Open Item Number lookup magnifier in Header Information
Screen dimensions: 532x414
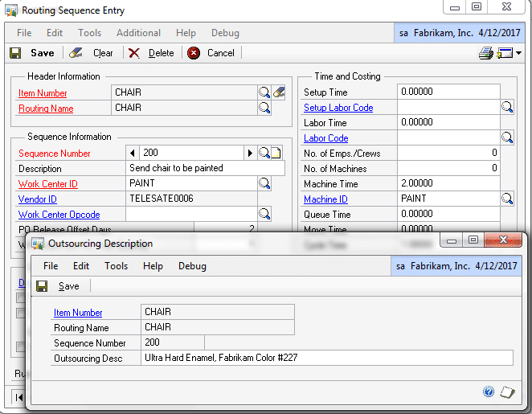264,92
